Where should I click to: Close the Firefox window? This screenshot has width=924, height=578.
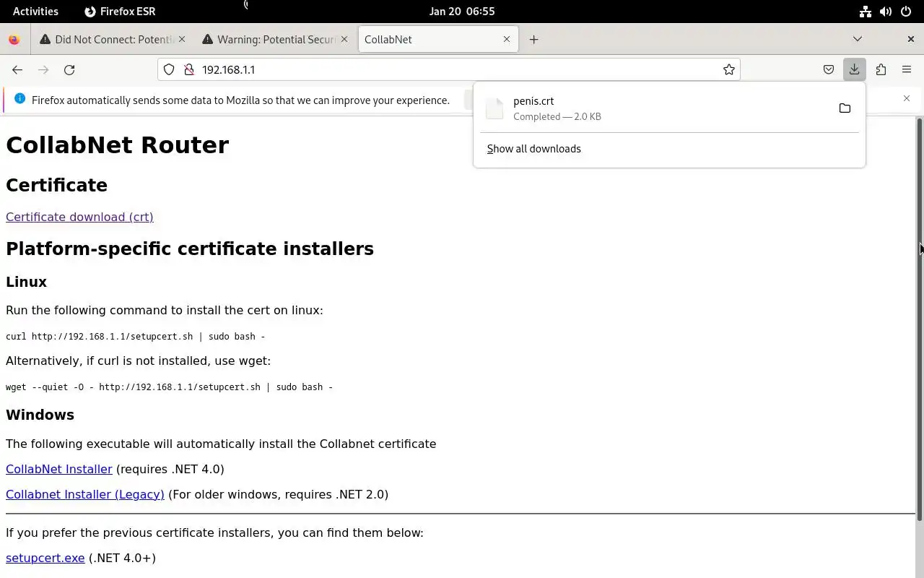(x=910, y=39)
